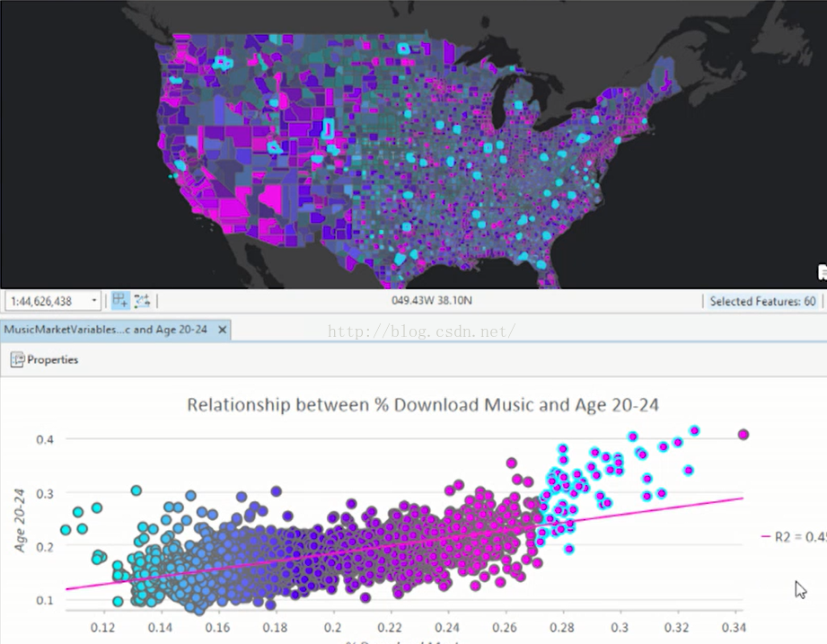Toggle the grid icon beside snapping
Screen dimensions: 827x644
click(x=142, y=301)
